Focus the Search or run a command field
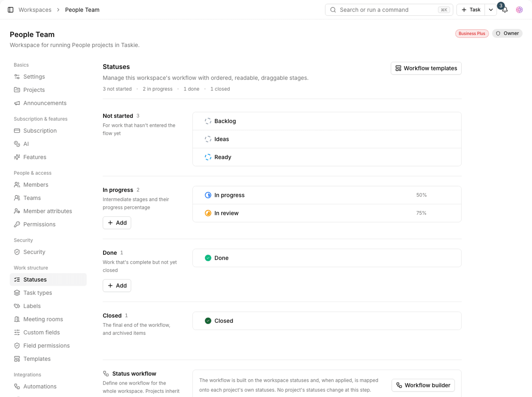The image size is (532, 397). 389,10
